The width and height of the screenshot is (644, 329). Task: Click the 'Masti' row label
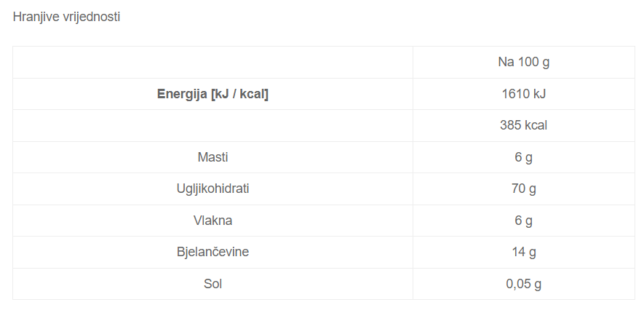212,157
